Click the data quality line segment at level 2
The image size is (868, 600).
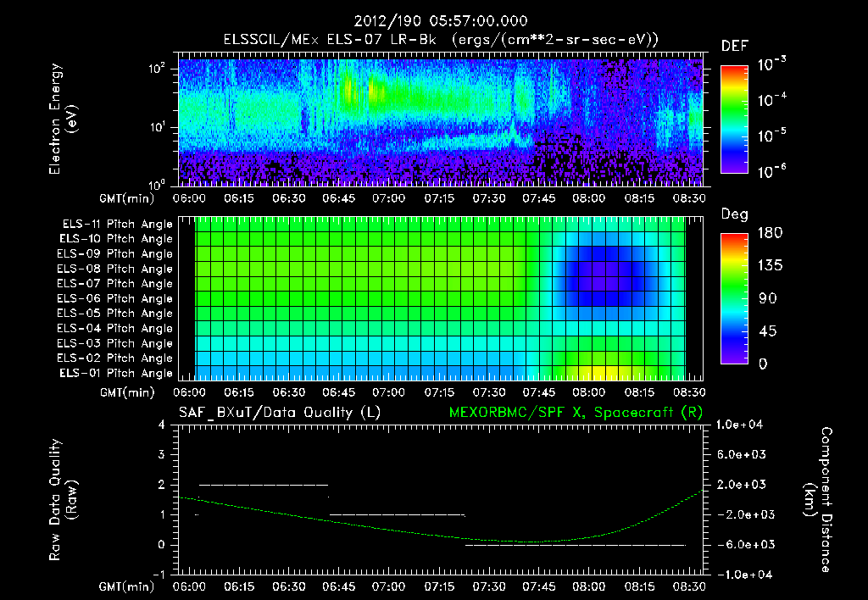pos(264,485)
